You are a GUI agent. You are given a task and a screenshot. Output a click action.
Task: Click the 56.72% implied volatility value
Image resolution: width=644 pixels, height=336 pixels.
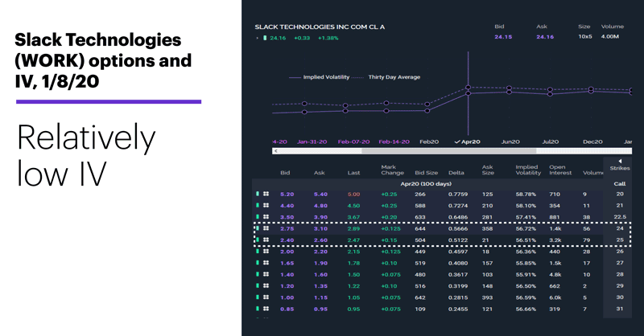point(526,228)
